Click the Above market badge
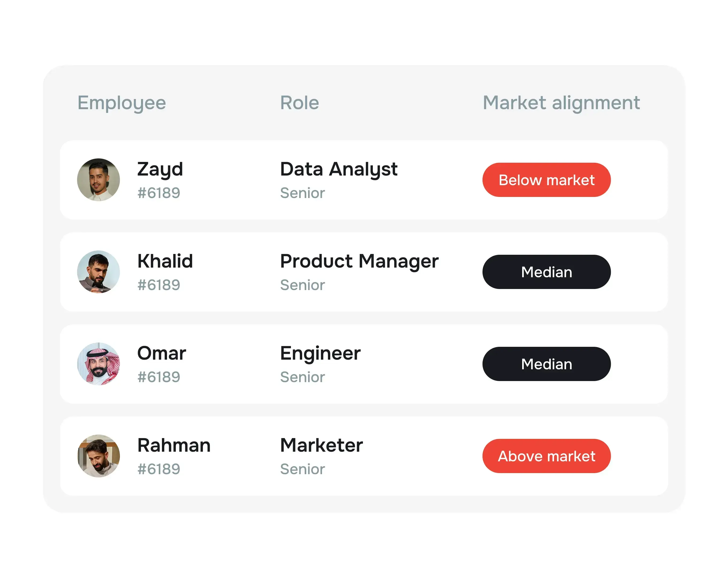 pyautogui.click(x=546, y=456)
